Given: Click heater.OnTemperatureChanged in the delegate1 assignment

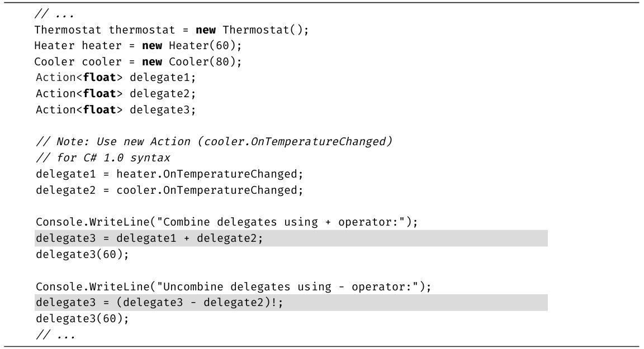Looking at the screenshot, I should pyautogui.click(x=209, y=174).
